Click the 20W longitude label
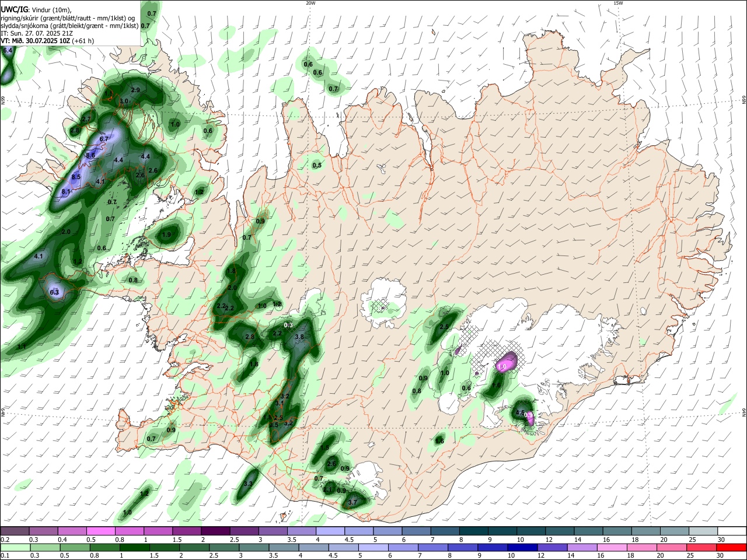The image size is (747, 560). tap(310, 3)
